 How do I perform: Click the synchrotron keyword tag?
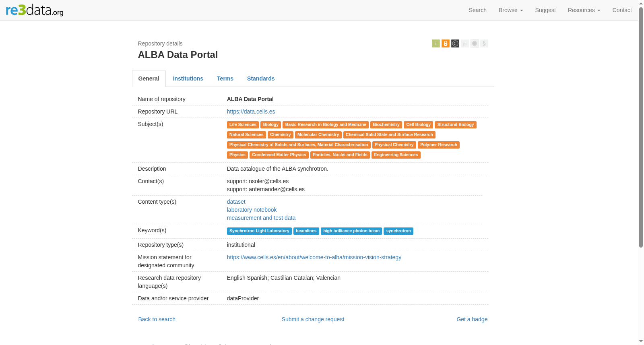[x=398, y=231]
